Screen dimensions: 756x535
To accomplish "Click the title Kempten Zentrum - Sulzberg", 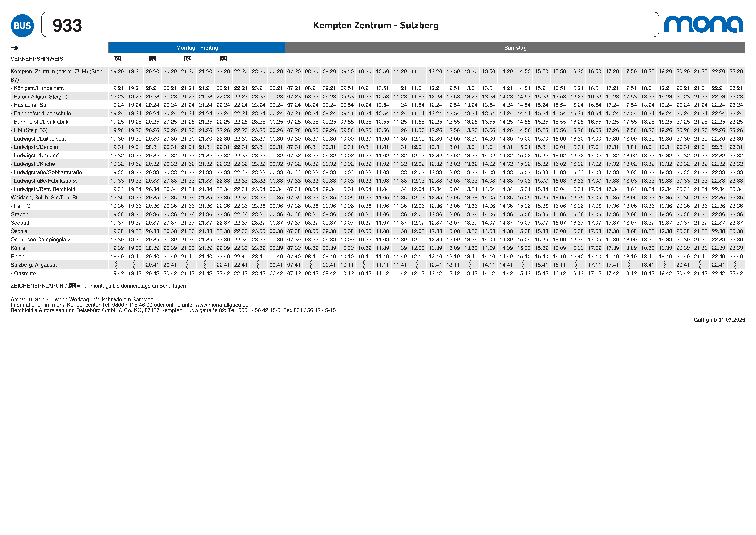I will [x=376, y=25].
